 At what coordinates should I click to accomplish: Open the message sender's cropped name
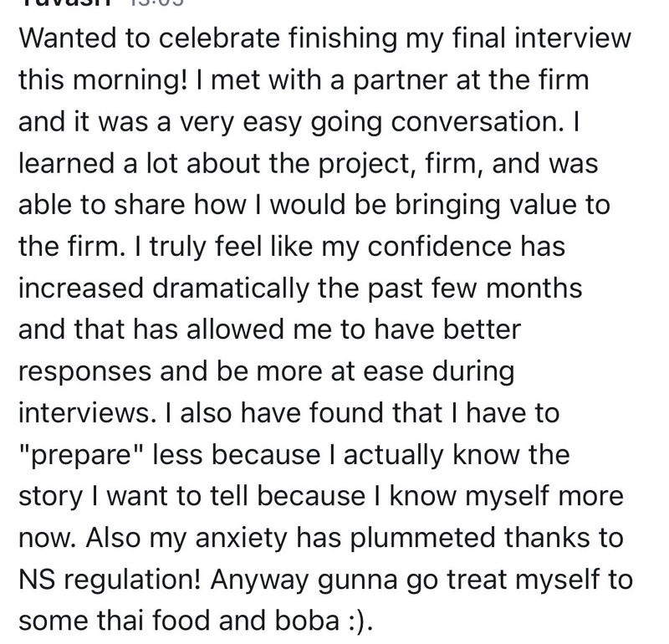66,3
